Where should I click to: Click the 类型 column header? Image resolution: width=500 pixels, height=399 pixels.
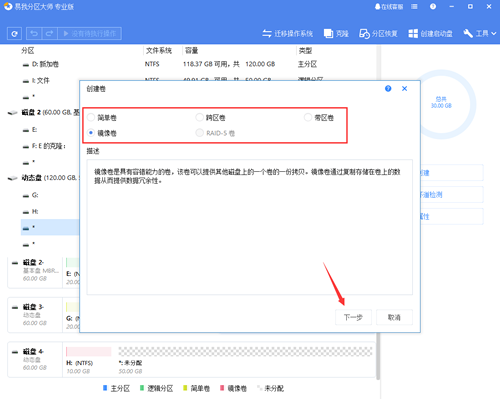pos(305,51)
